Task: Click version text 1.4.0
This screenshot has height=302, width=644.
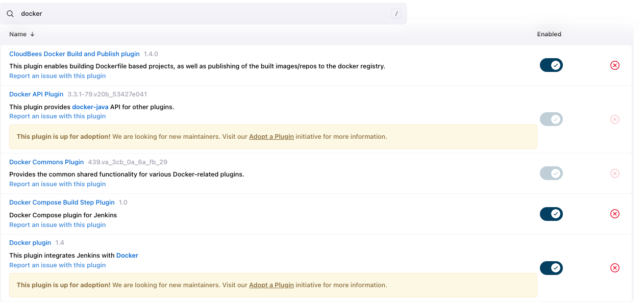Action: [151, 54]
